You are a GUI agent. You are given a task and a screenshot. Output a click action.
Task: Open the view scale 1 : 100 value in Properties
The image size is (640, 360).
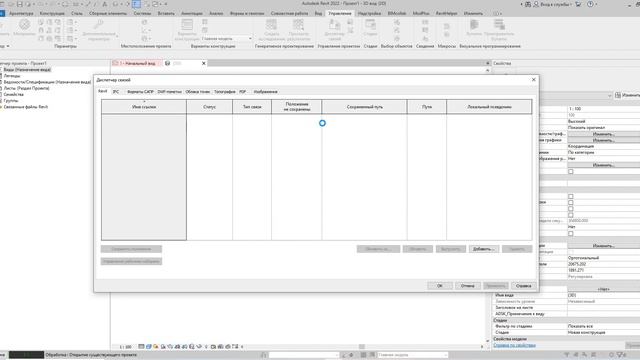pyautogui.click(x=603, y=109)
